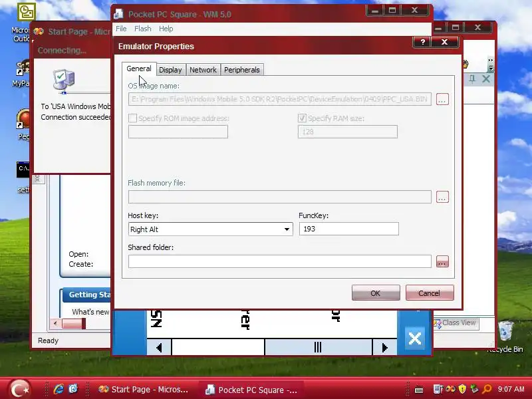Screen dimensions: 532x399
Task: Toggle Specify ROM image address checkbox
Action: tap(132, 118)
